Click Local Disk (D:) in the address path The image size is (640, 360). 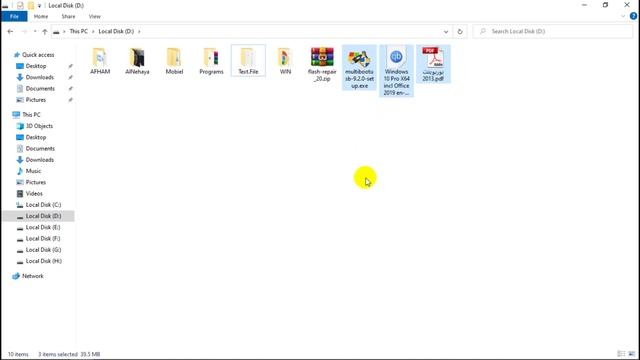click(116, 31)
